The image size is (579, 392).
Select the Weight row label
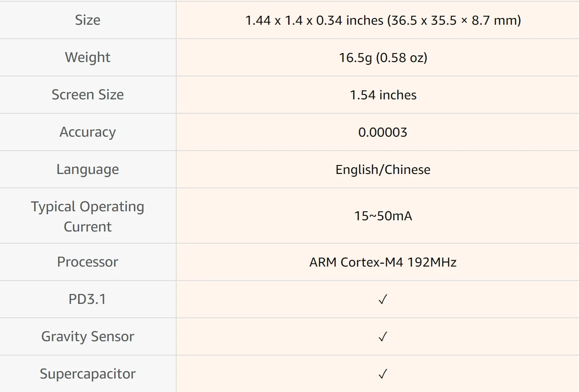88,58
